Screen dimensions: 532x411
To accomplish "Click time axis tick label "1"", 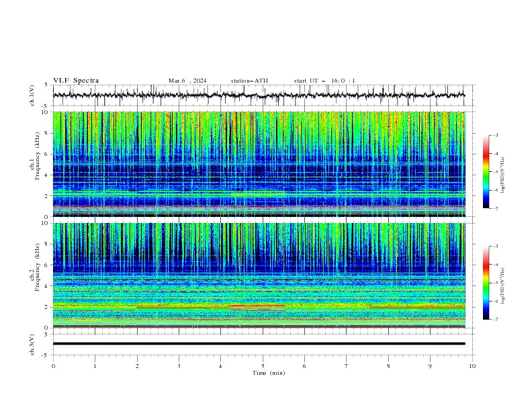I will coord(95,366).
